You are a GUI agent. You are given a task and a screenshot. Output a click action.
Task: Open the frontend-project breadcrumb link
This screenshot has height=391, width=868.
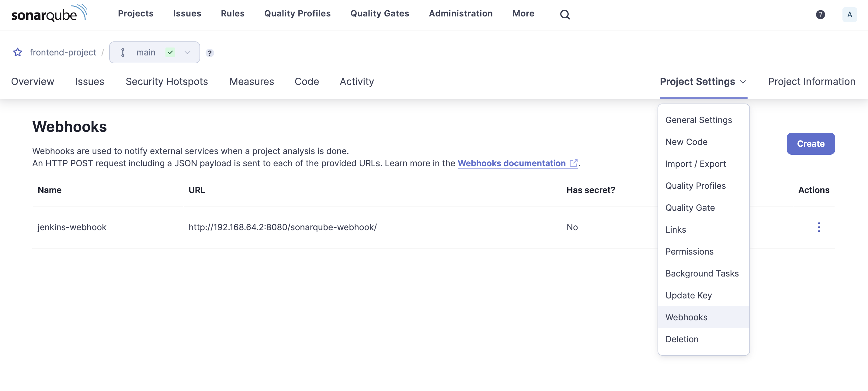63,52
